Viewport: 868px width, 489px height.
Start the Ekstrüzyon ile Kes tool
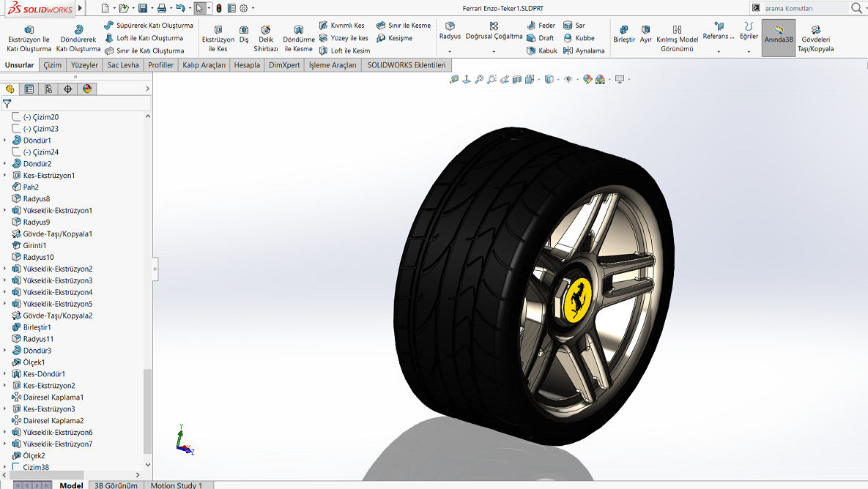(218, 39)
